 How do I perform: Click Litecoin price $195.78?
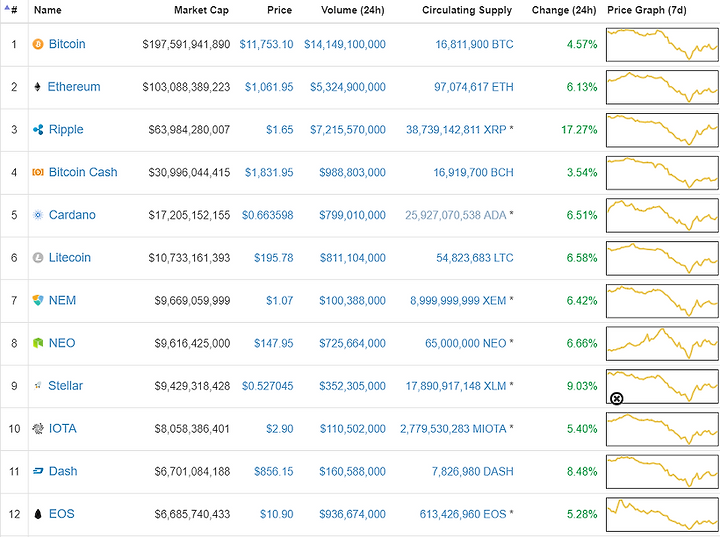click(274, 258)
